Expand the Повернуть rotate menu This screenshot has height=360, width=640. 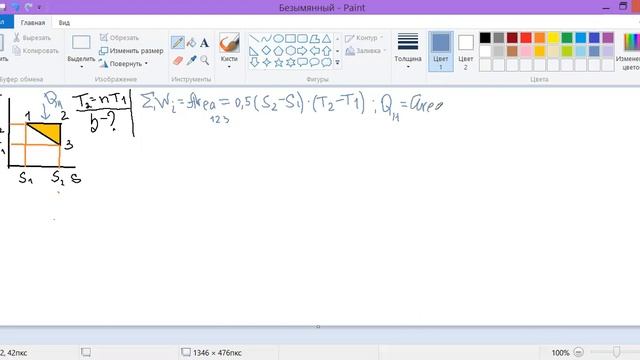[124, 64]
